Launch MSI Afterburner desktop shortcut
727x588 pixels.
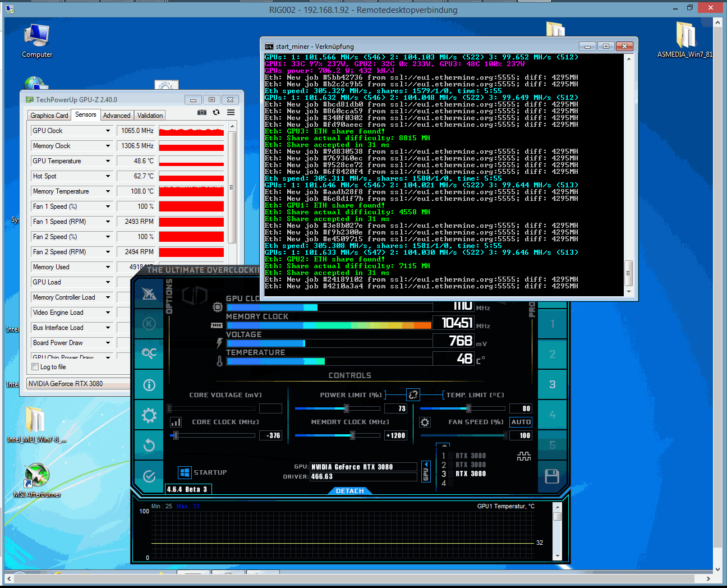pyautogui.click(x=37, y=481)
